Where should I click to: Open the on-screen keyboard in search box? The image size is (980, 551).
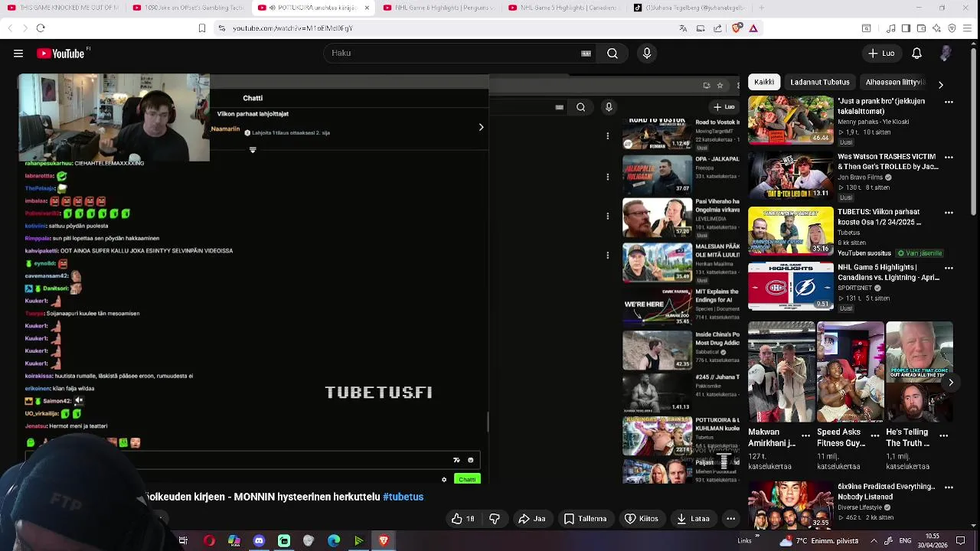pyautogui.click(x=586, y=54)
